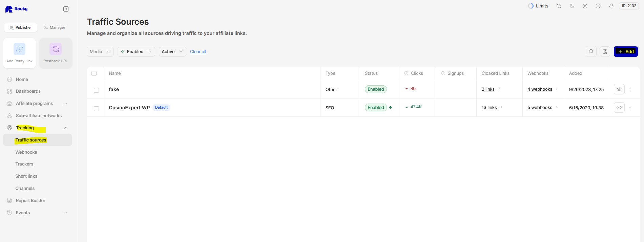Open row actions menu for fake

pos(630,89)
